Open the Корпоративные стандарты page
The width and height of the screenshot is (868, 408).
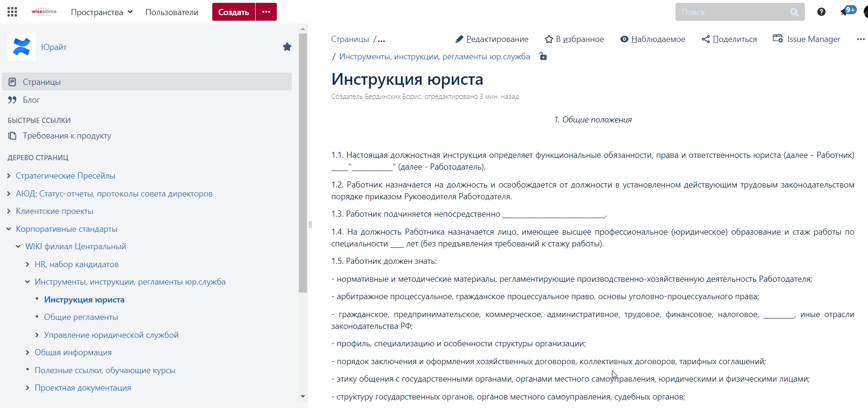pos(67,229)
